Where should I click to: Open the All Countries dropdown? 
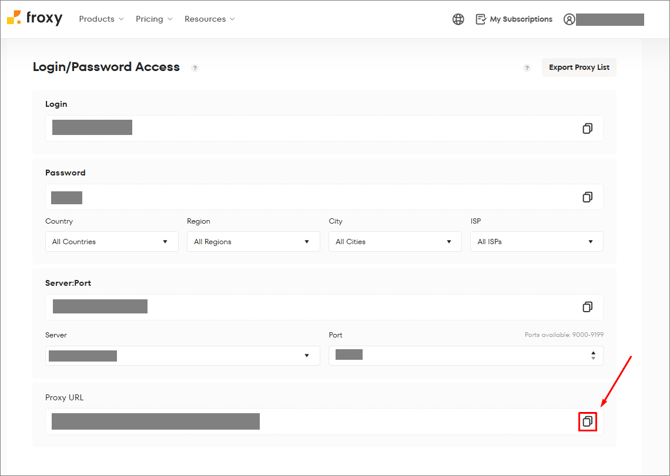click(x=111, y=241)
